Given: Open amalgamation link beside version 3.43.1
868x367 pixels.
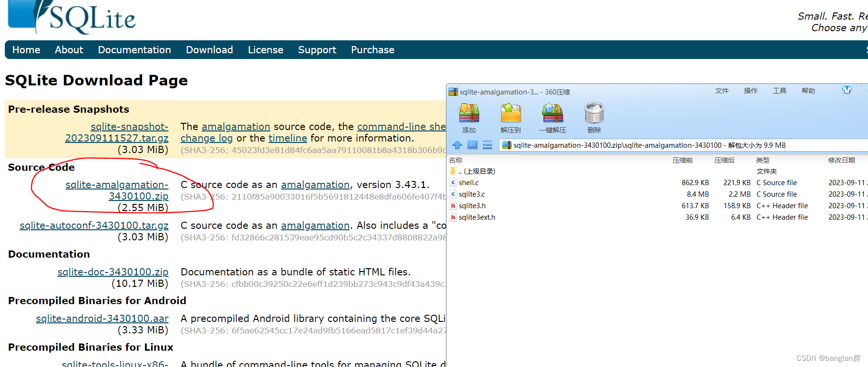Looking at the screenshot, I should tap(315, 185).
